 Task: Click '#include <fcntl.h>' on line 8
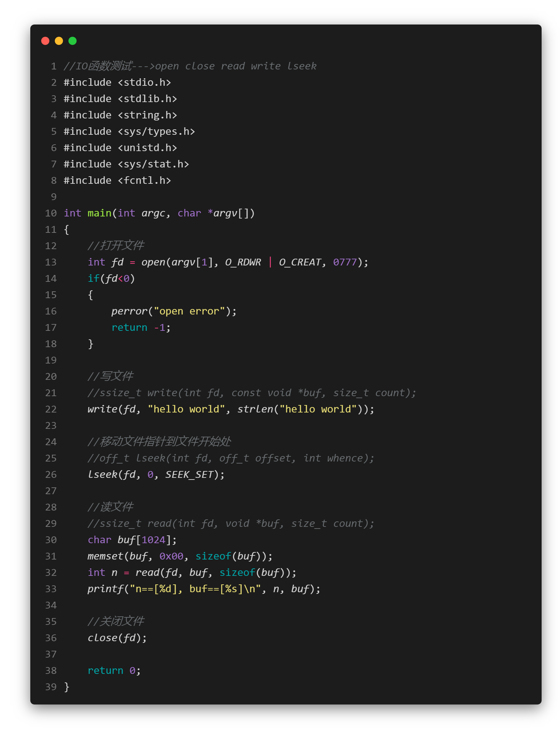117,180
